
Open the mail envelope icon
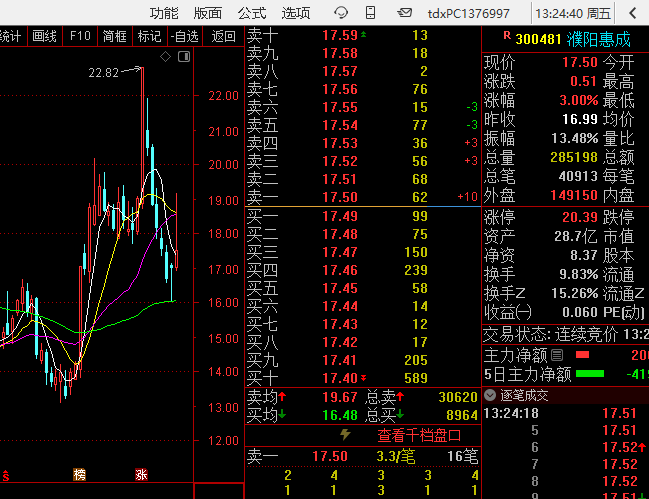pos(404,13)
